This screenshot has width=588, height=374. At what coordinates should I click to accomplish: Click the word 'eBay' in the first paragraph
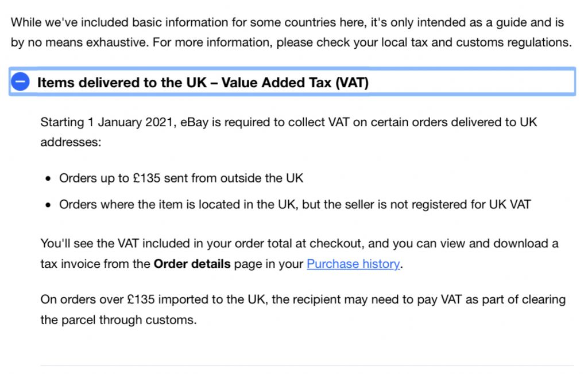(194, 122)
